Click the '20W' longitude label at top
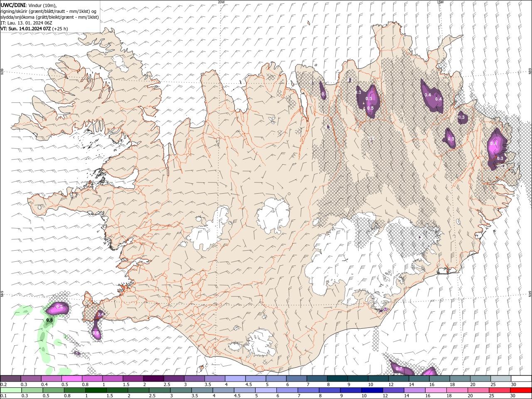Viewport: 532px width, 399px height. [221, 2]
